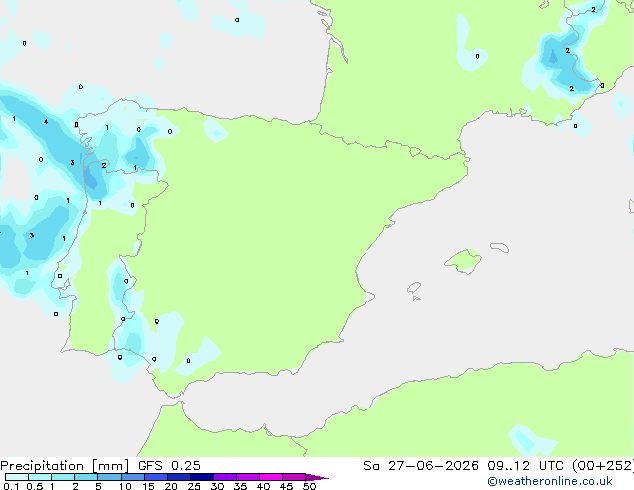Click the 10–15 mm blue legend box
Screen dimensions: 634x490
pyautogui.click(x=133, y=477)
